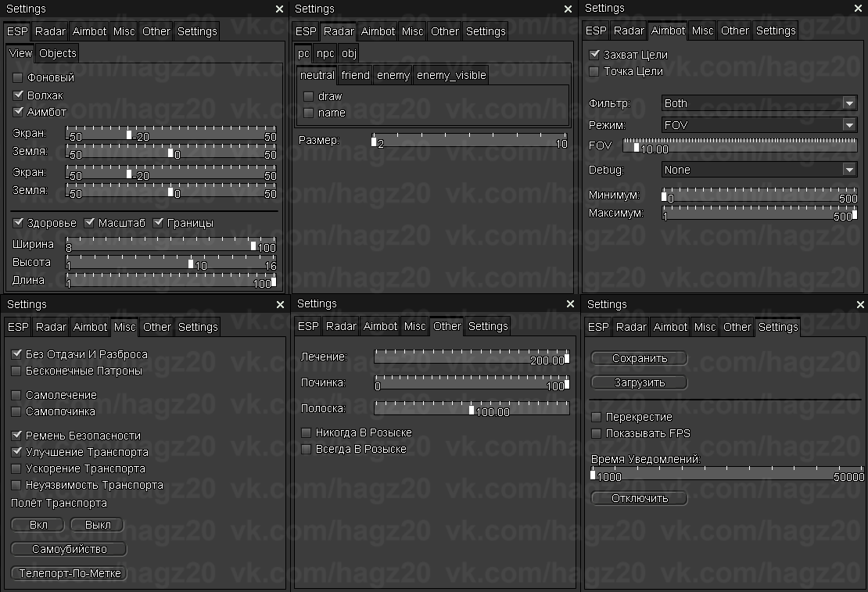
Task: Enable the Точка Цели checkbox
Action: (x=594, y=71)
